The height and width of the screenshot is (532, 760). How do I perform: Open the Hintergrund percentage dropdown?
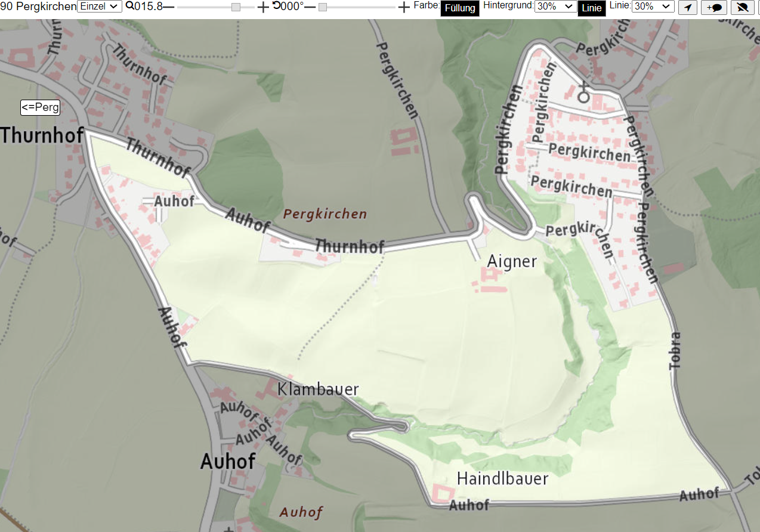(555, 6)
